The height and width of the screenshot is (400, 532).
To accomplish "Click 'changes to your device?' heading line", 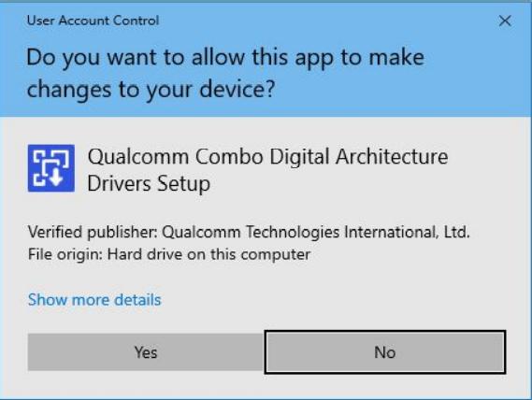I will click(x=151, y=89).
